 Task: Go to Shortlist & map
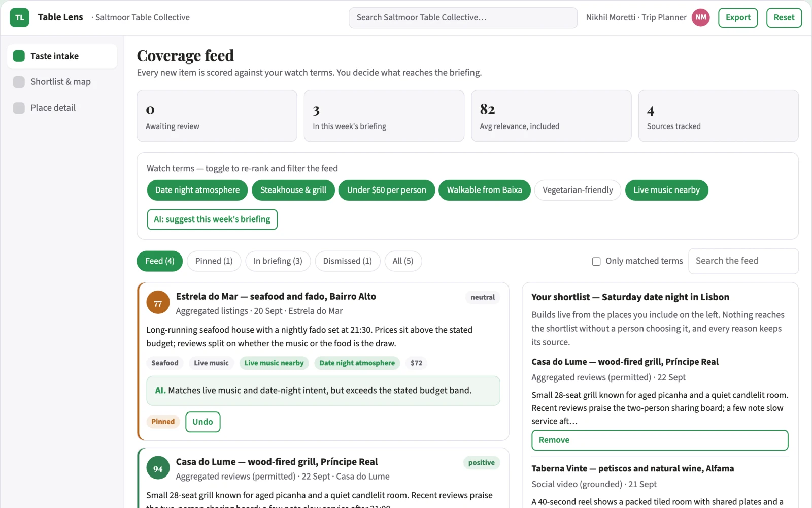click(62, 82)
